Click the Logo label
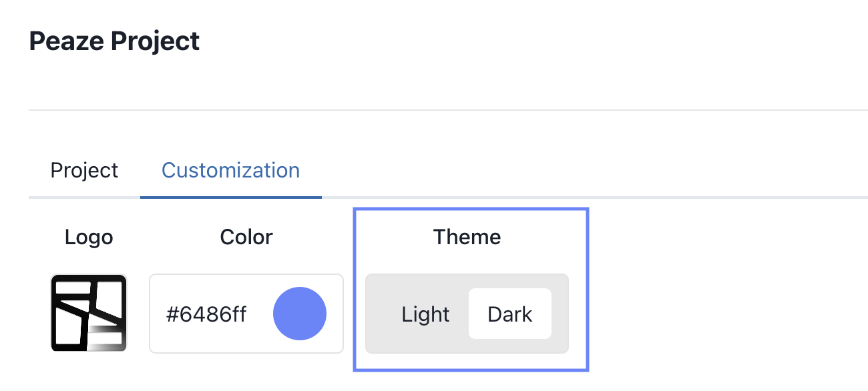This screenshot has height=391, width=868. click(x=89, y=237)
